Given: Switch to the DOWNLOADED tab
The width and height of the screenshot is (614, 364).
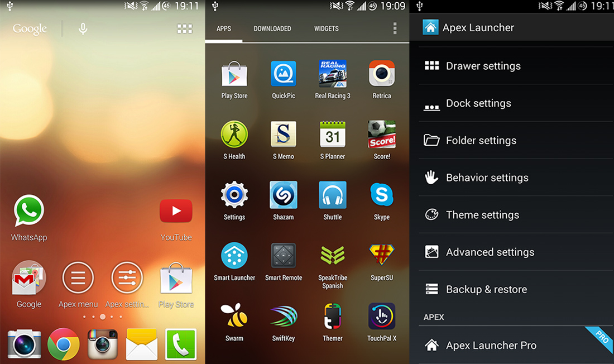Looking at the screenshot, I should (x=272, y=28).
